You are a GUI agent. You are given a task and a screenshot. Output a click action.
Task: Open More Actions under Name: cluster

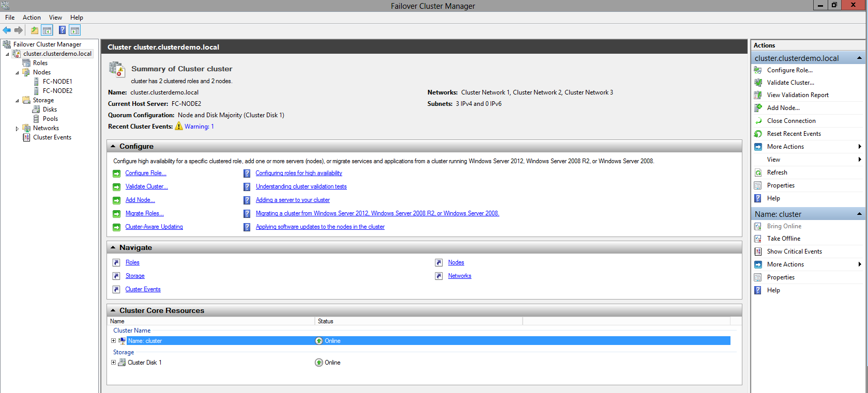point(808,264)
